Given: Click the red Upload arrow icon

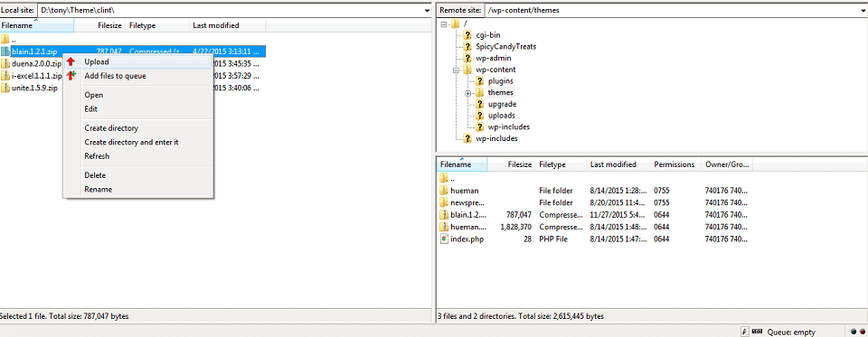Looking at the screenshot, I should click(x=71, y=62).
